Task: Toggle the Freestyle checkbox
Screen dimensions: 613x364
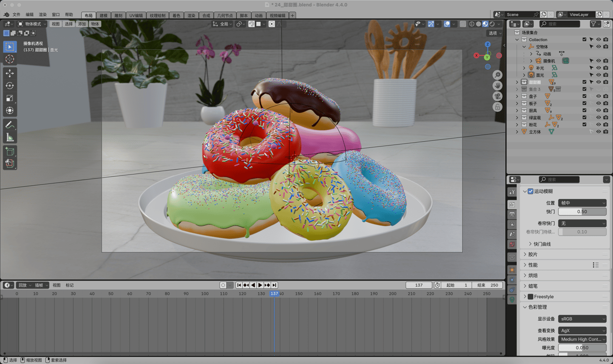Action: [x=530, y=297]
